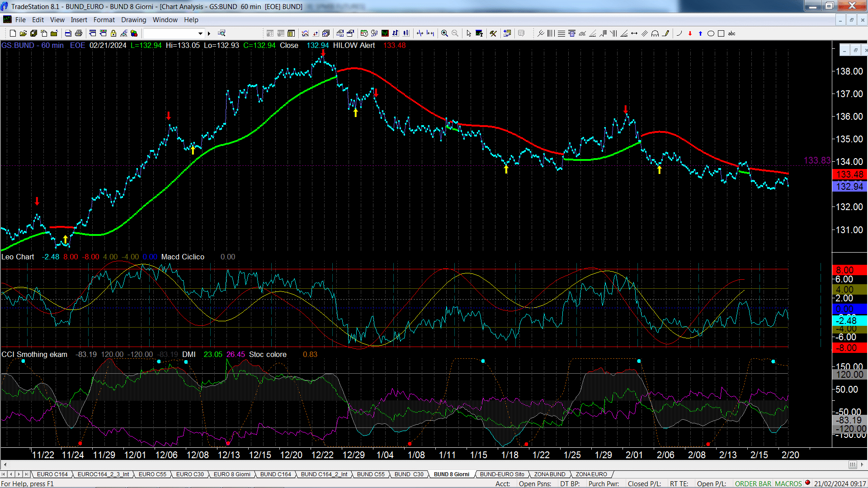Click the find symbol magnifier icon
The height and width of the screenshot is (488, 868).
coord(222,33)
